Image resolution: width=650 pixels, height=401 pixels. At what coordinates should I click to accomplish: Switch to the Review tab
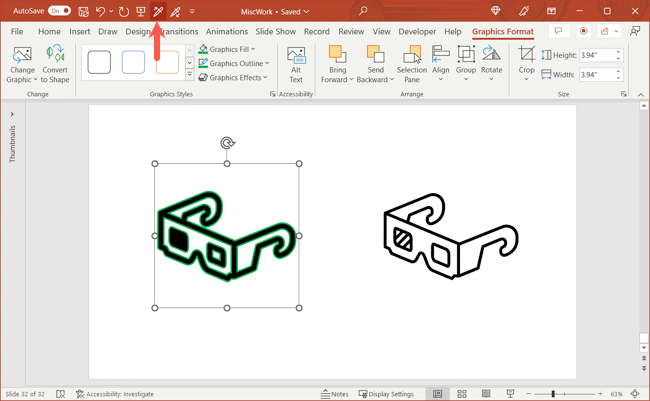(x=351, y=32)
